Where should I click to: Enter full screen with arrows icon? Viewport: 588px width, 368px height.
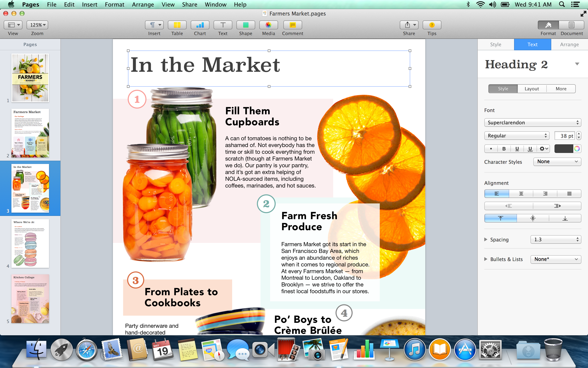[x=583, y=14]
